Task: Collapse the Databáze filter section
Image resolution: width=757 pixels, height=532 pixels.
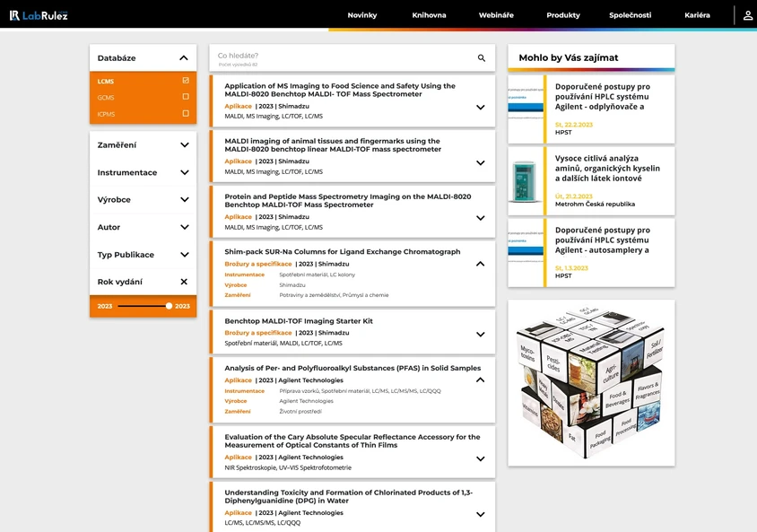Action: click(184, 58)
